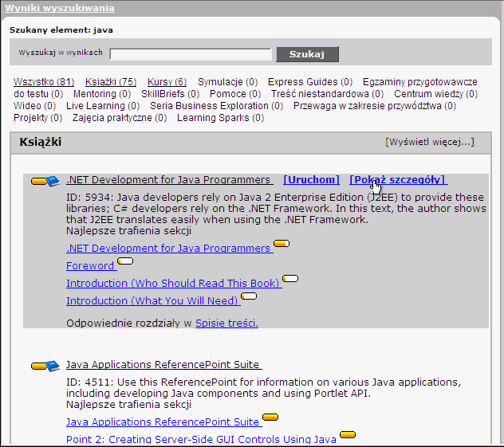Open the Wyniki wyszukiwania header link
Image resolution: width=504 pixels, height=447 pixels.
pos(60,8)
